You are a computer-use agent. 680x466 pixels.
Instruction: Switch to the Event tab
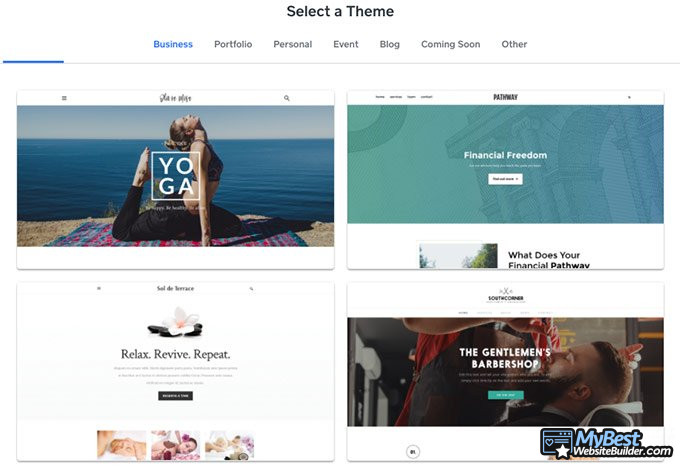pos(346,44)
